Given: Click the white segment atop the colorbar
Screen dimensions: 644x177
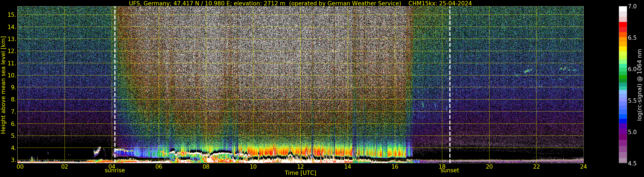Looking at the screenshot, I should point(623,9).
